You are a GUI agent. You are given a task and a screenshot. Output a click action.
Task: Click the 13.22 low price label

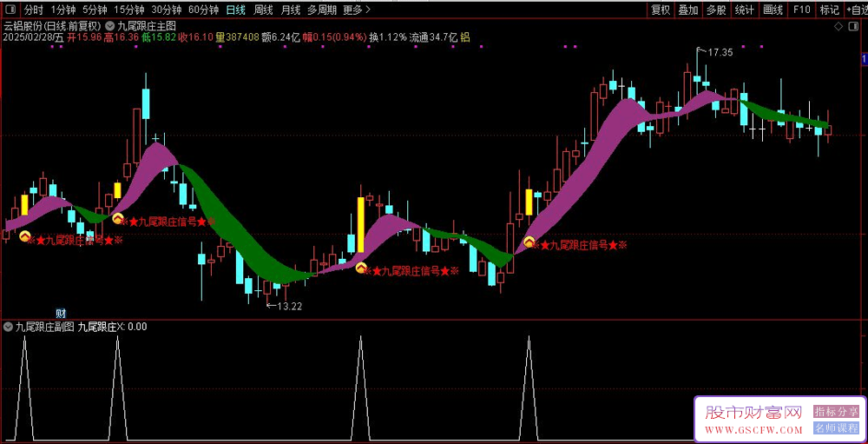click(x=288, y=306)
